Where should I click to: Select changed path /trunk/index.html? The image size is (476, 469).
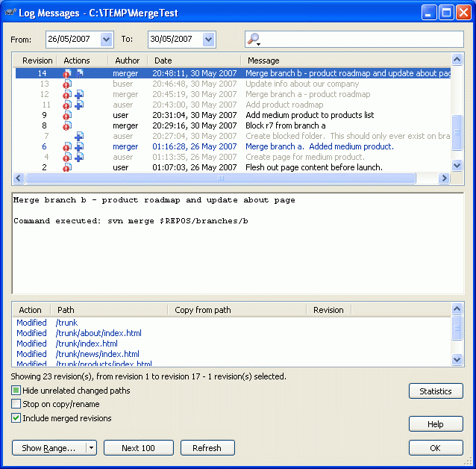(x=87, y=344)
